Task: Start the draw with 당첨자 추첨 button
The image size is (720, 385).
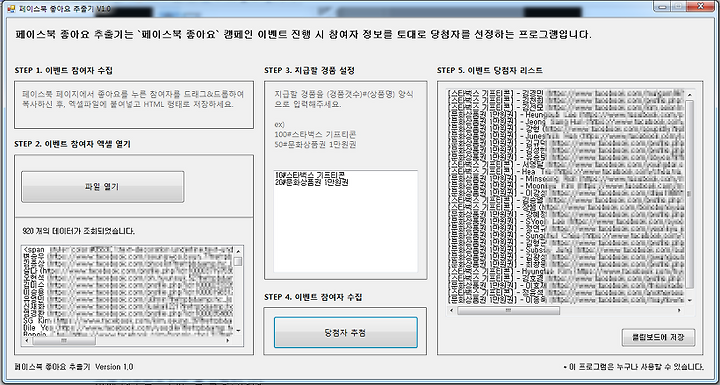Action: point(345,332)
